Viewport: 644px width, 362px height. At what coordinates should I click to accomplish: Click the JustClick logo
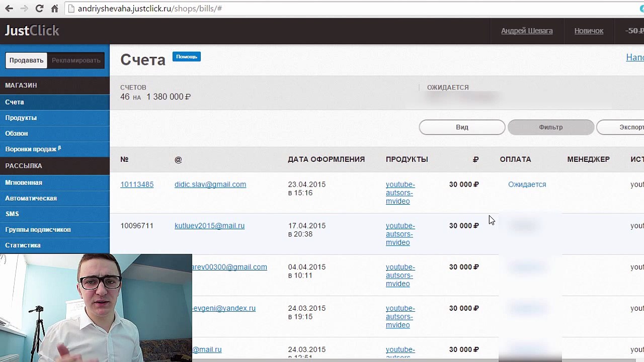tap(32, 31)
